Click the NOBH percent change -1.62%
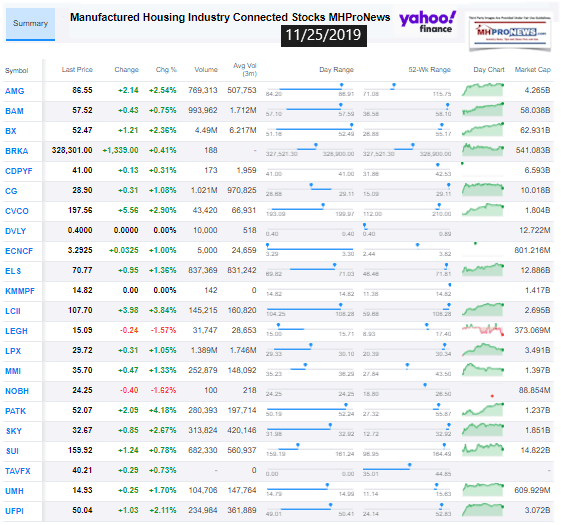 coord(163,390)
